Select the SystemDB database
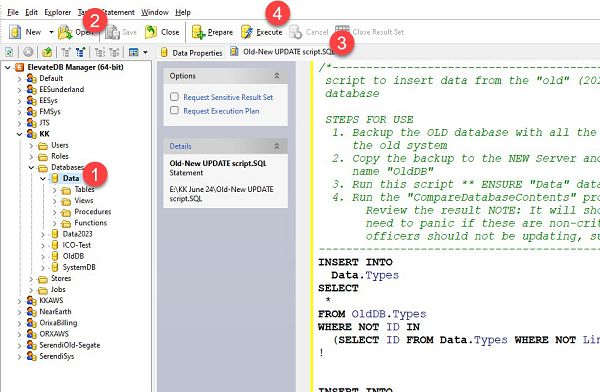Screen dimensions: 600x392 coord(79,267)
